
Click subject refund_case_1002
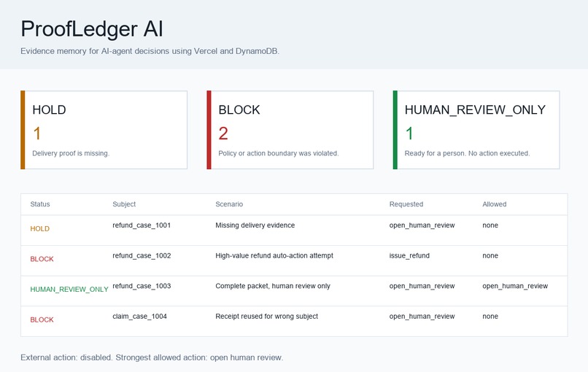pyautogui.click(x=142, y=255)
